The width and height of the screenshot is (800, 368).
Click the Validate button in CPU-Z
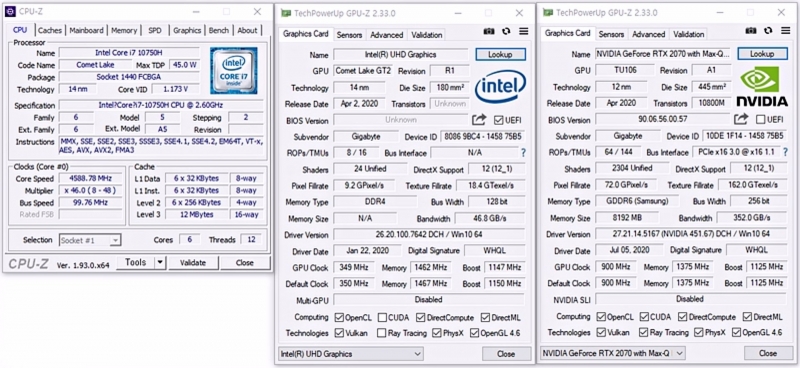pyautogui.click(x=193, y=262)
